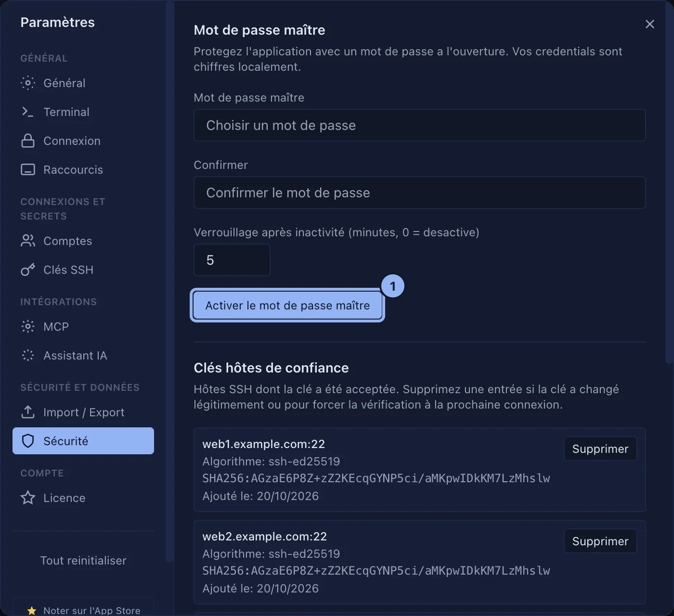
Task: Click the SHA256 fingerprint of web1.example.com
Action: coord(376,478)
